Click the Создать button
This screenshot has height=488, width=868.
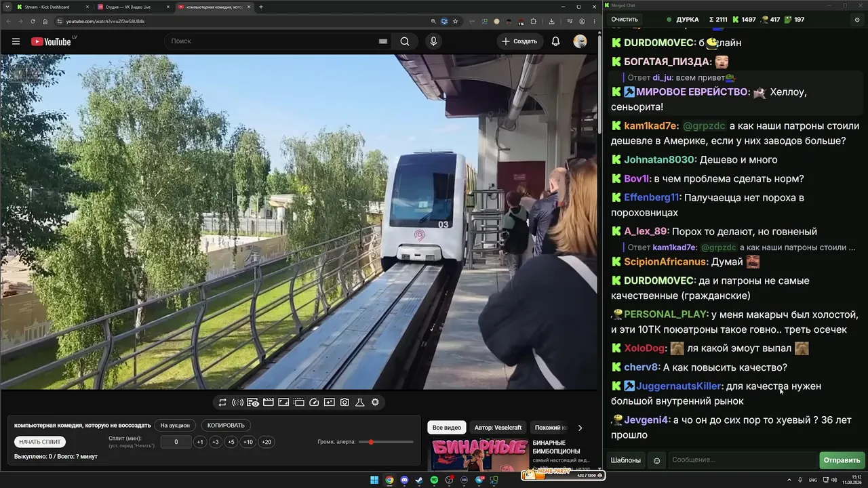pos(520,41)
